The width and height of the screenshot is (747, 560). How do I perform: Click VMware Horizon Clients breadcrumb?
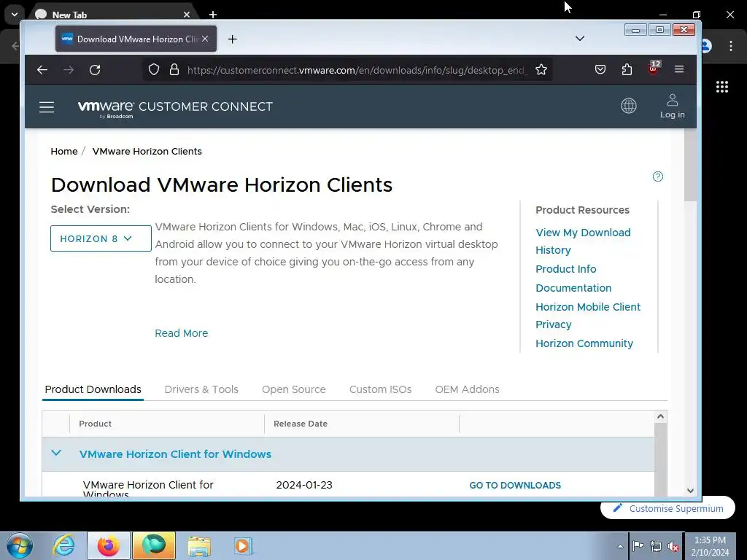147,152
